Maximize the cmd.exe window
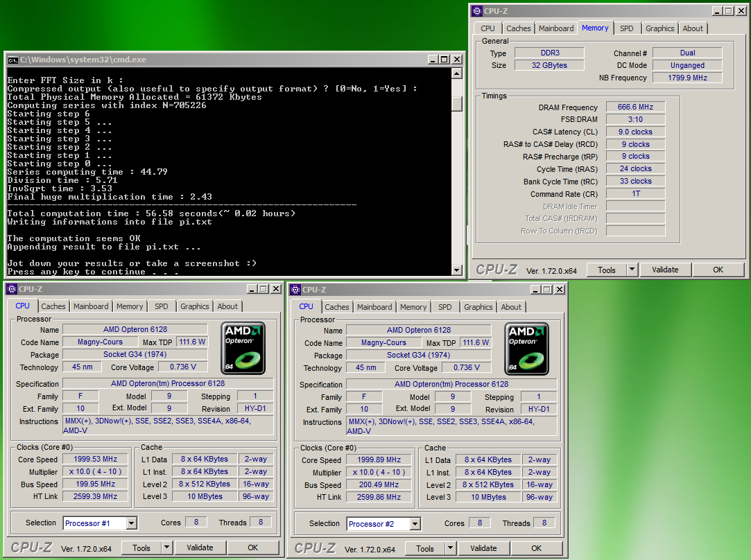 444,60
